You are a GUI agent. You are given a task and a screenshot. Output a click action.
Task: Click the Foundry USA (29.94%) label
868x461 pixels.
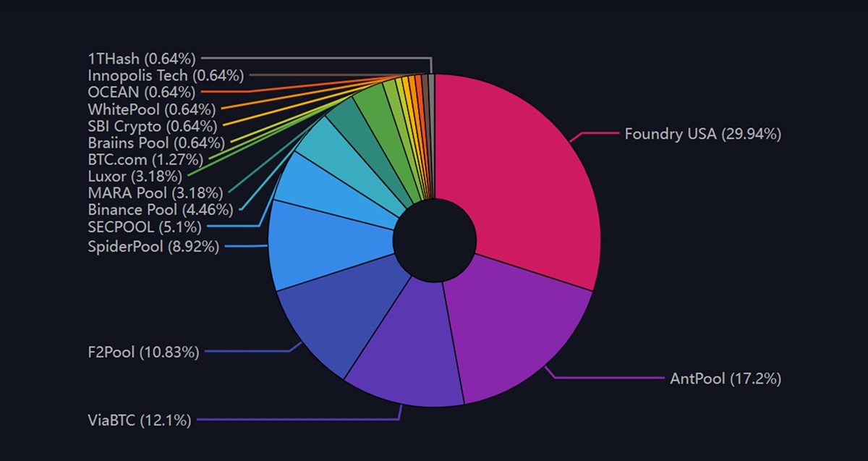click(703, 134)
